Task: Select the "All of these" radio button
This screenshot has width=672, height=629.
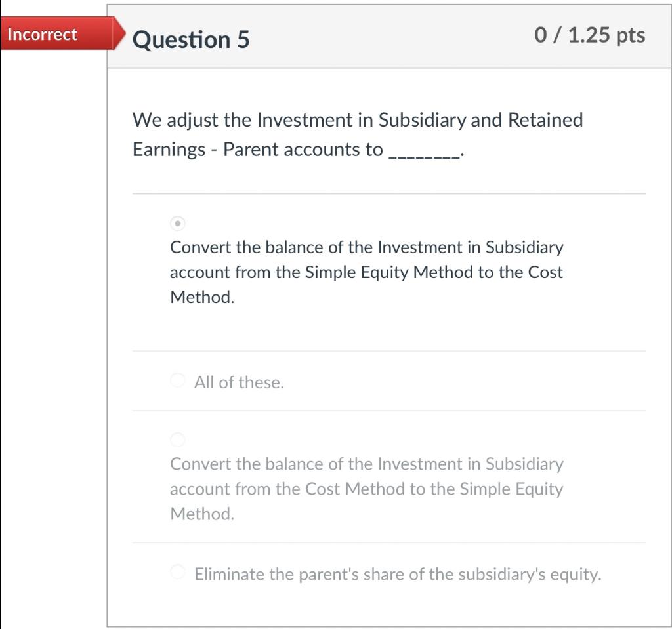Action: tap(177, 380)
